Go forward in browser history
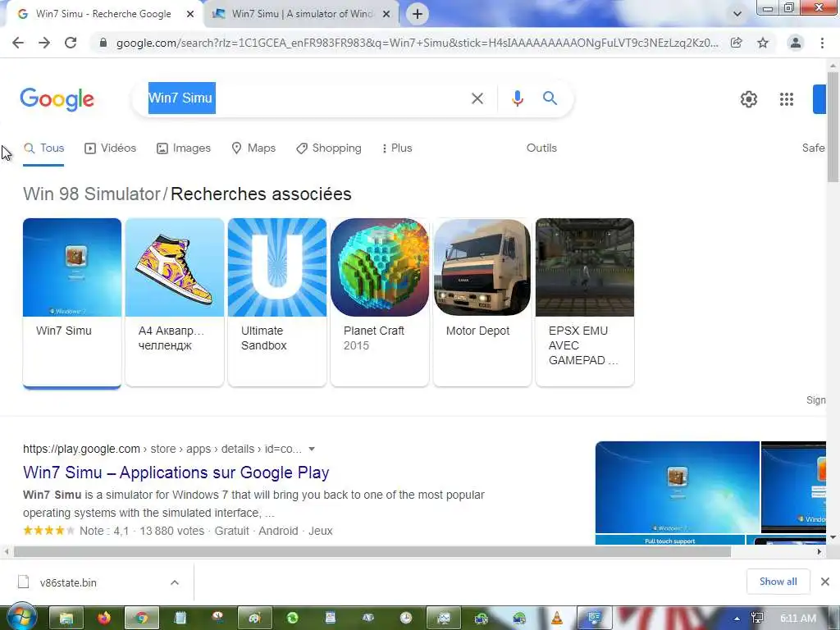This screenshot has width=840, height=630. click(44, 43)
